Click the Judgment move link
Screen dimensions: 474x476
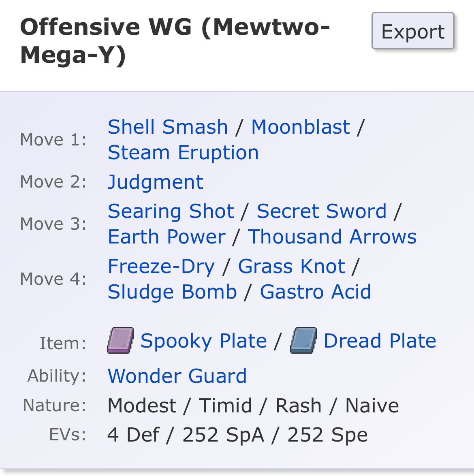[x=155, y=182]
